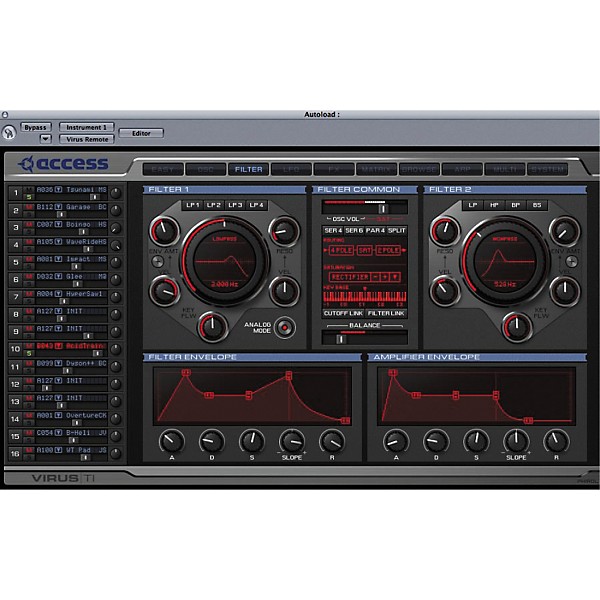Click the Instrument 1 button
600x600 pixels.
click(x=86, y=127)
